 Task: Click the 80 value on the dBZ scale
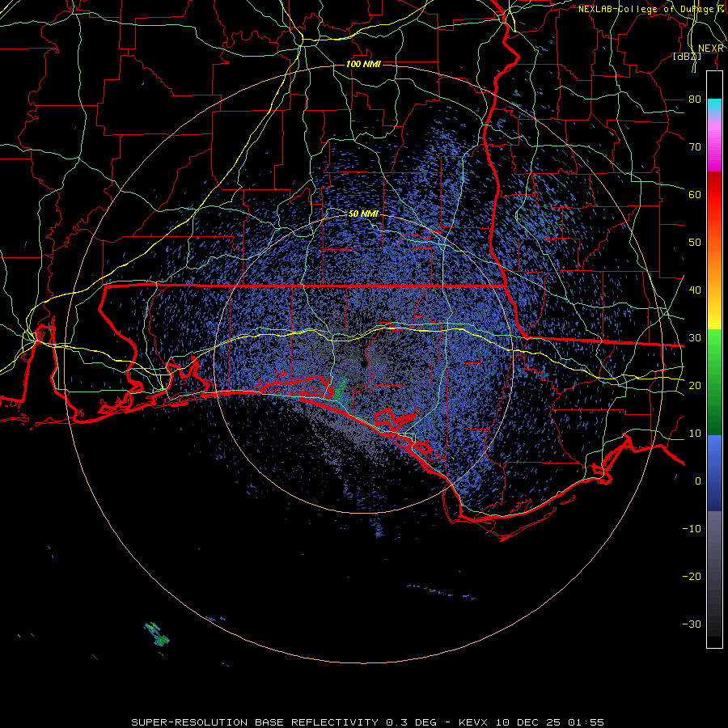click(x=695, y=99)
